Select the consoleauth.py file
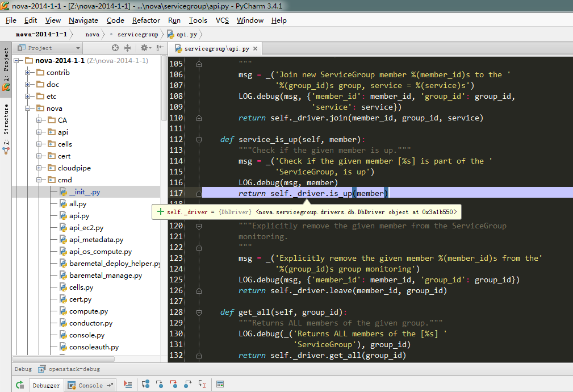 pos(94,347)
